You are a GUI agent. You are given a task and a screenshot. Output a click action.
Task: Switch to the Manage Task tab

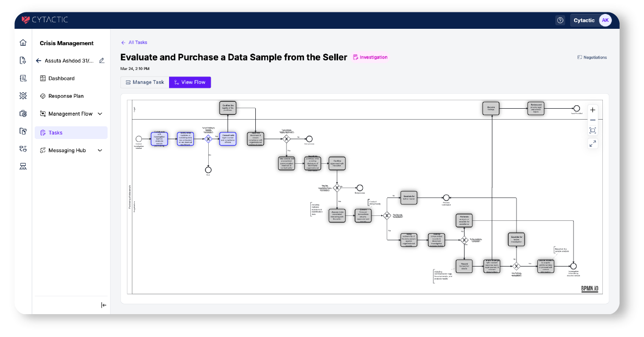pyautogui.click(x=145, y=82)
